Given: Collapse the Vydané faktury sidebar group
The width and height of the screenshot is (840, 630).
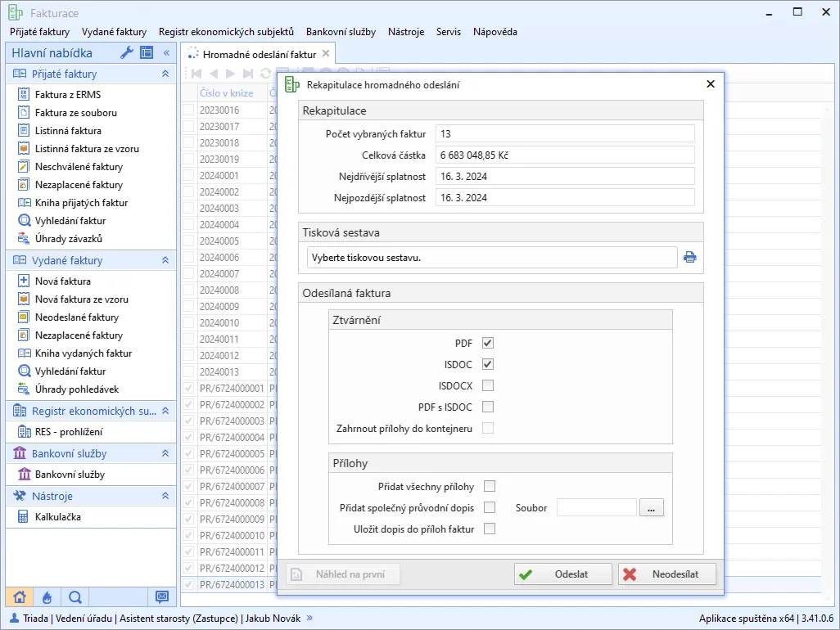Looking at the screenshot, I should 165,261.
